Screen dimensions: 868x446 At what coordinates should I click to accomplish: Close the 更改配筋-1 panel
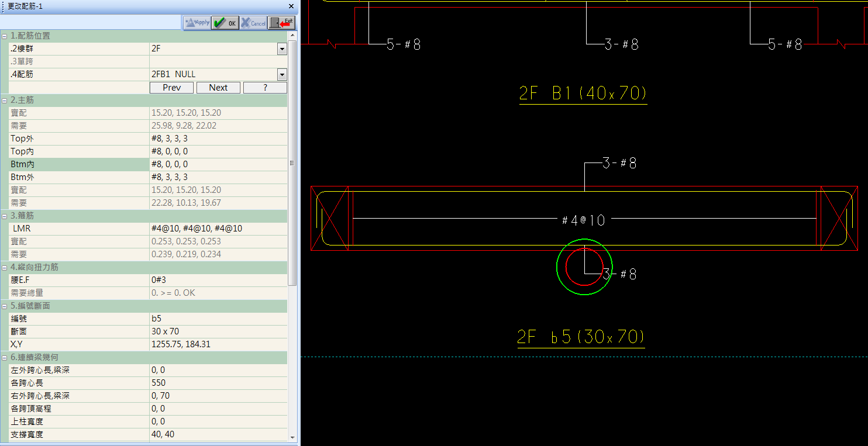[x=291, y=6]
